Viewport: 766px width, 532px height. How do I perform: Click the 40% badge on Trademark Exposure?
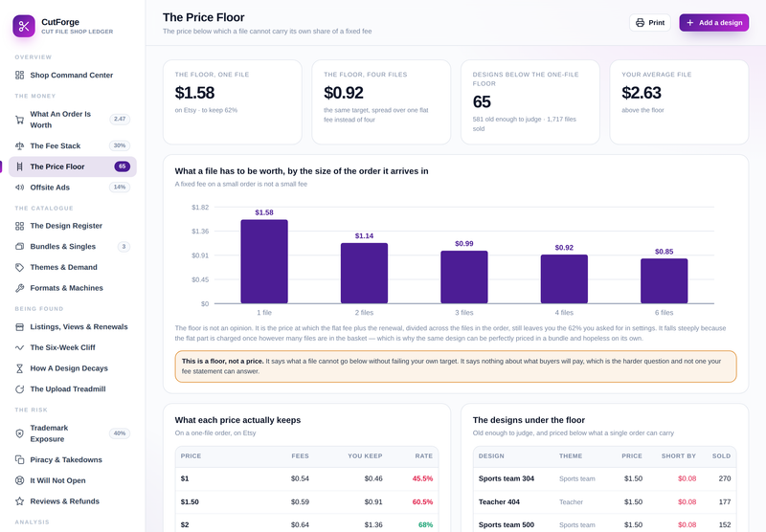tap(120, 433)
